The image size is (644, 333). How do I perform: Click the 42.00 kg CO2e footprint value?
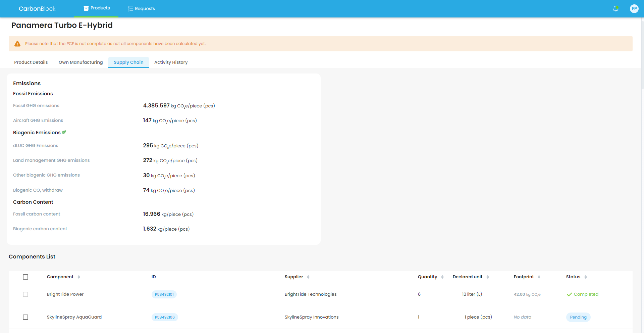pyautogui.click(x=527, y=294)
